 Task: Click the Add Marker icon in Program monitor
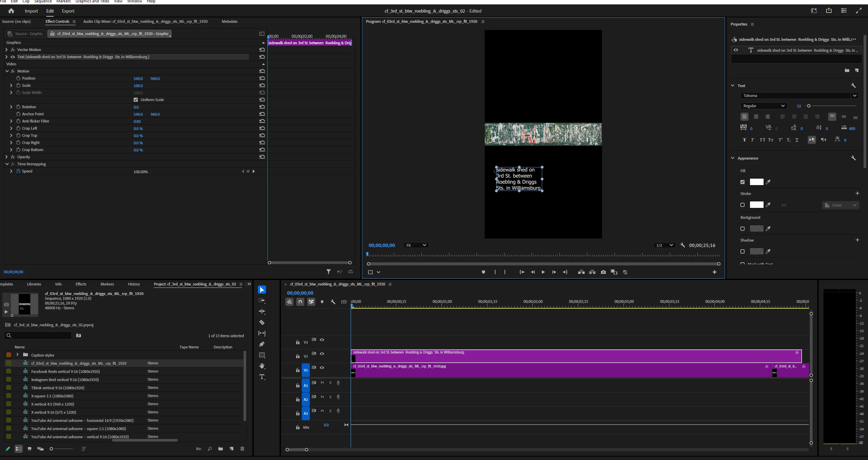tap(483, 272)
